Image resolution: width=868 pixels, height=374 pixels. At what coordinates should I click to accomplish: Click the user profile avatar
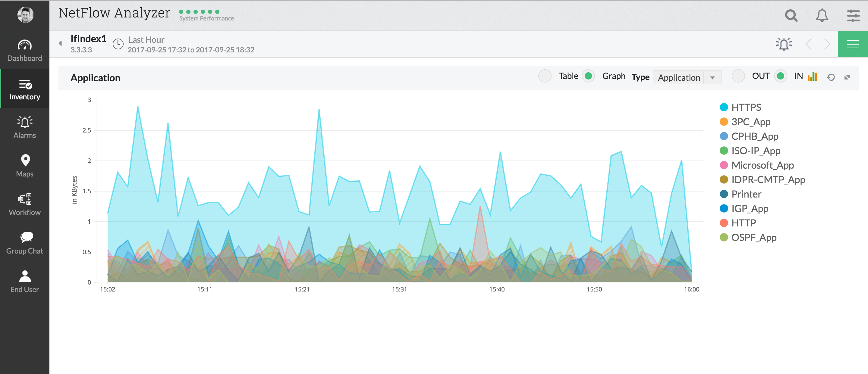pyautogui.click(x=25, y=15)
